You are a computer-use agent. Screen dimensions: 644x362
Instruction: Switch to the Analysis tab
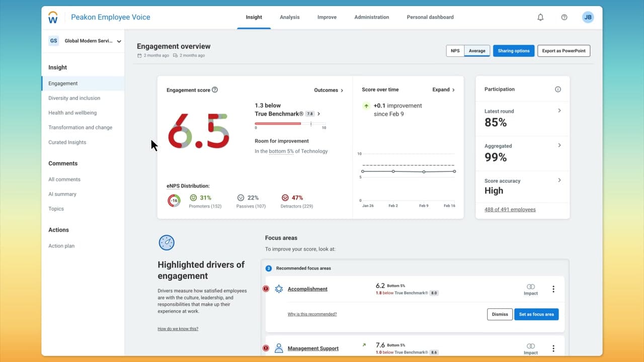[290, 17]
